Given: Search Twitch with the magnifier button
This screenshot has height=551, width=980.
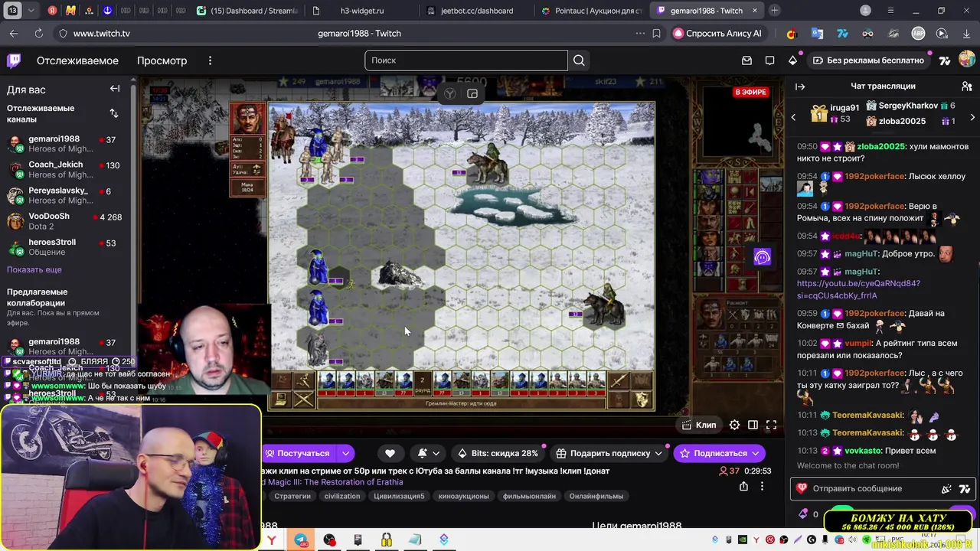Looking at the screenshot, I should (x=579, y=60).
